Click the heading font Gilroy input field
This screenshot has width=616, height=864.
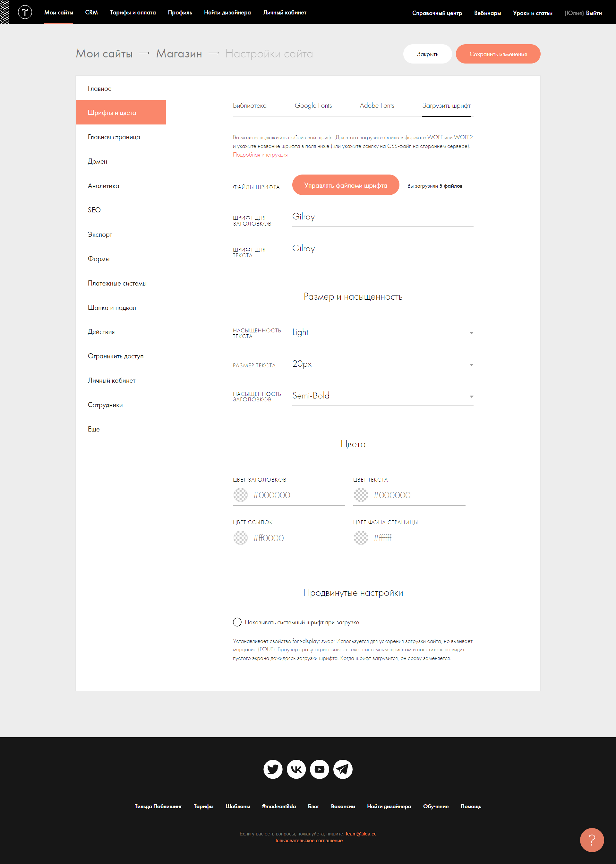(382, 217)
